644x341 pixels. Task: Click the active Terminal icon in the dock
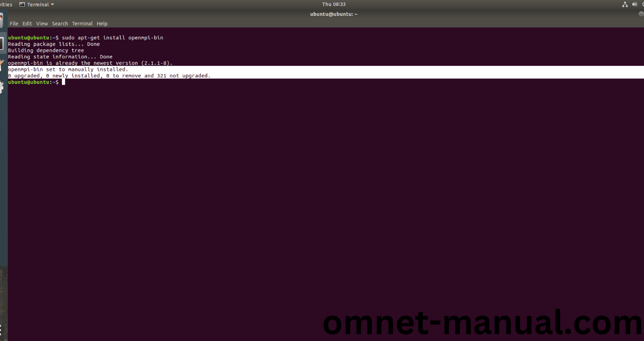2,43
